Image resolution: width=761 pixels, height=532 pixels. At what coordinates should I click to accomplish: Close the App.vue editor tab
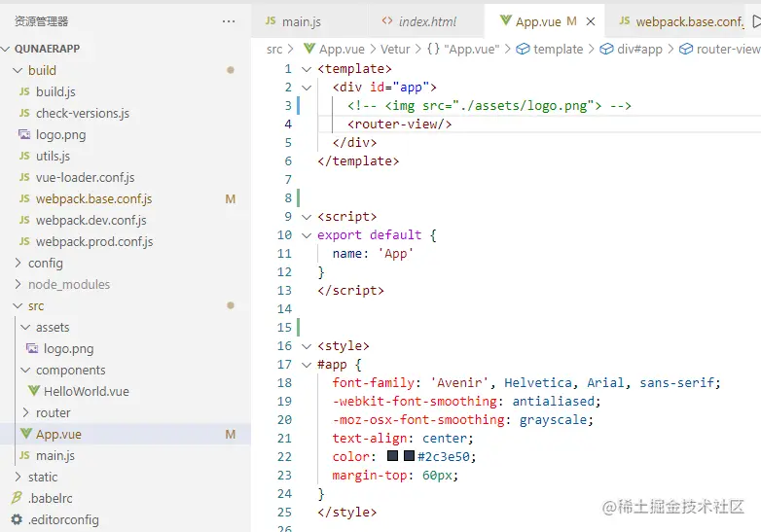point(591,21)
